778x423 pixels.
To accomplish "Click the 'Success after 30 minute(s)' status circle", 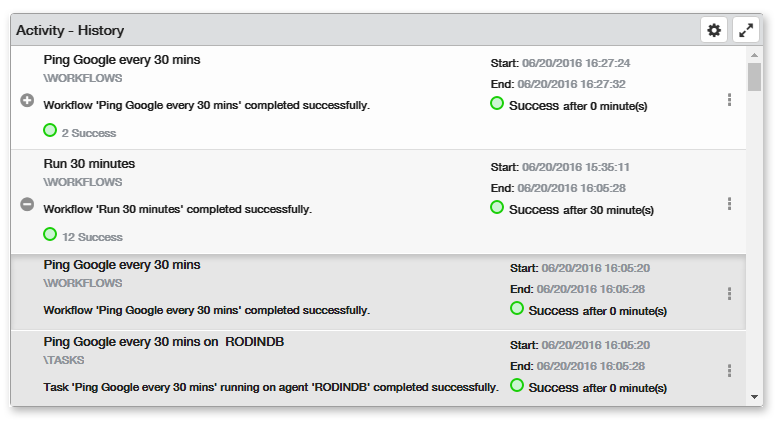I will (497, 207).
